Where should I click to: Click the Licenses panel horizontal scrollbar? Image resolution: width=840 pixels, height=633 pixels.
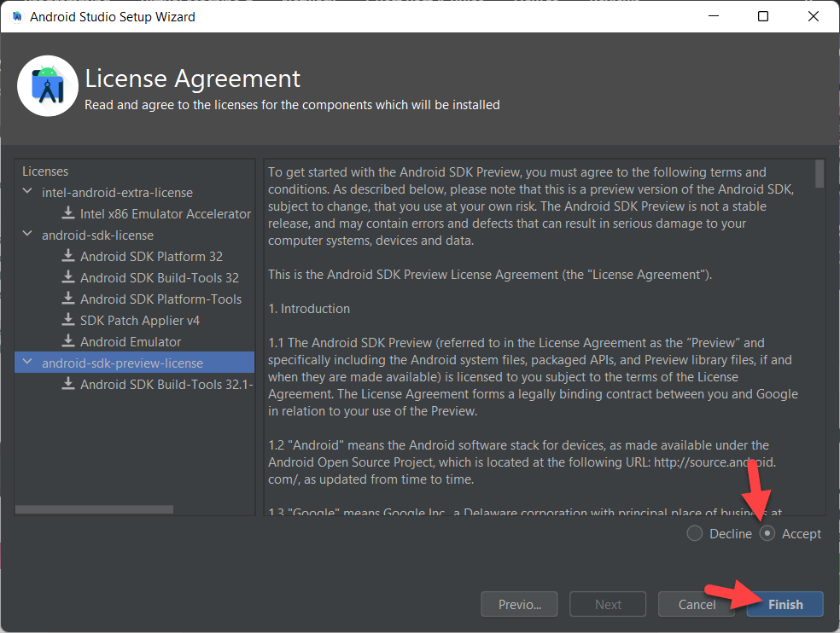coord(94,509)
